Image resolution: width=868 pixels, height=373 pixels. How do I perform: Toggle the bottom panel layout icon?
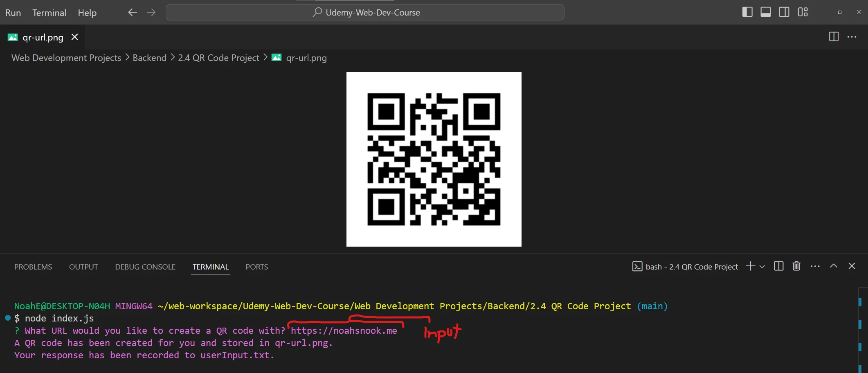click(766, 12)
